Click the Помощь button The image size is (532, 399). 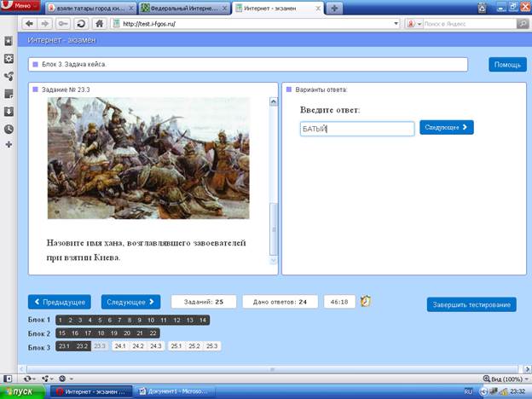pos(507,65)
